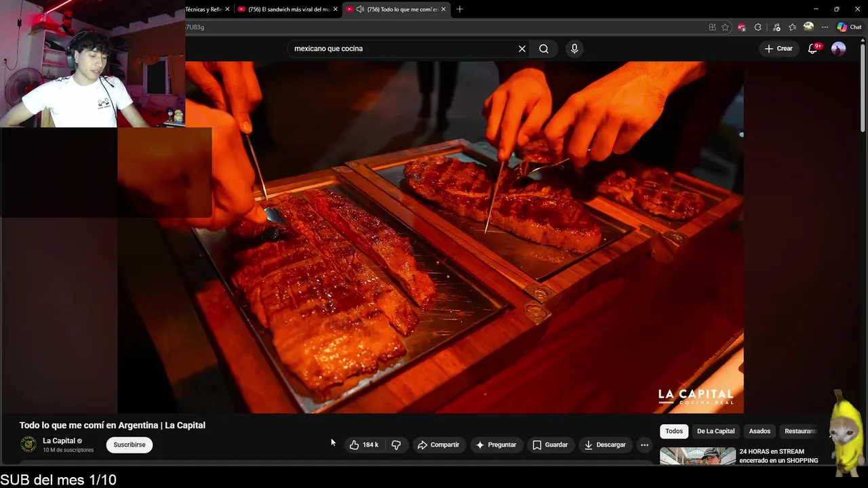Select the Restaurantes filter chip
The height and width of the screenshot is (488, 868).
tap(801, 431)
